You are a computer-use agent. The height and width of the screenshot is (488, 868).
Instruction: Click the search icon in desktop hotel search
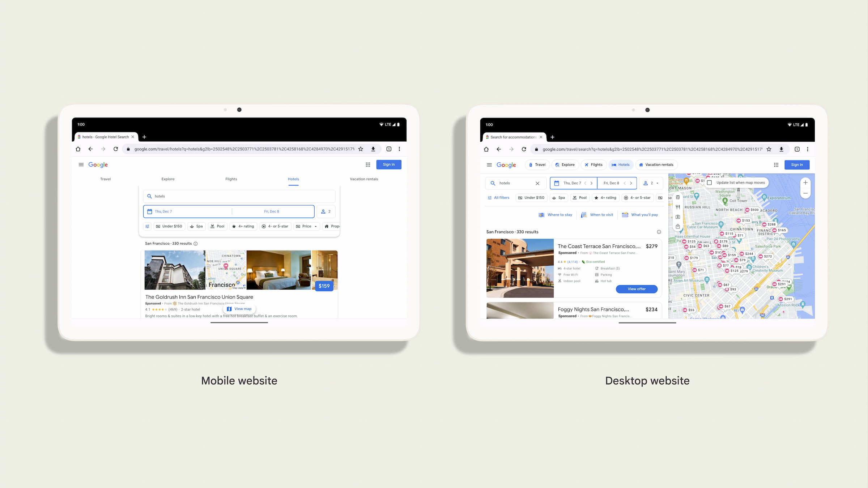493,183
